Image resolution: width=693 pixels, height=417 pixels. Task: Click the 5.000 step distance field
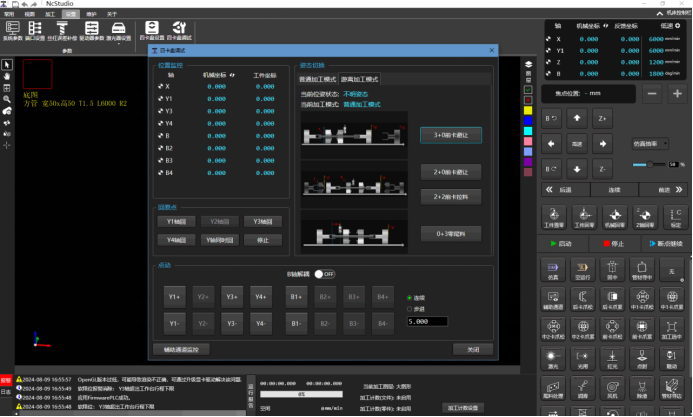(427, 322)
